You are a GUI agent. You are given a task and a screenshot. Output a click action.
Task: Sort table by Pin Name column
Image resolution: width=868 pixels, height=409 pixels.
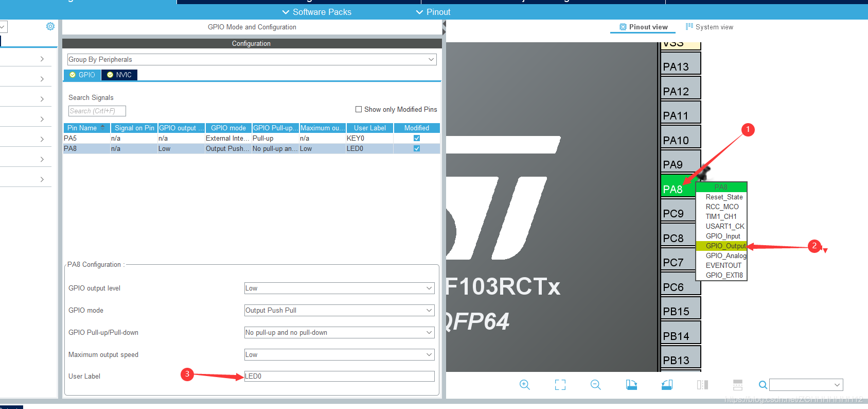(86, 128)
